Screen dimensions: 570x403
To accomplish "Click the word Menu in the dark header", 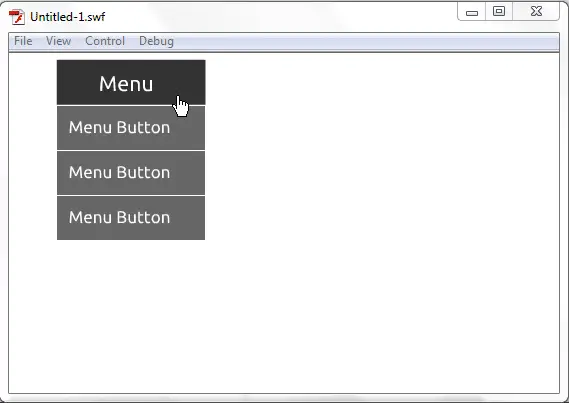I will pyautogui.click(x=126, y=84).
